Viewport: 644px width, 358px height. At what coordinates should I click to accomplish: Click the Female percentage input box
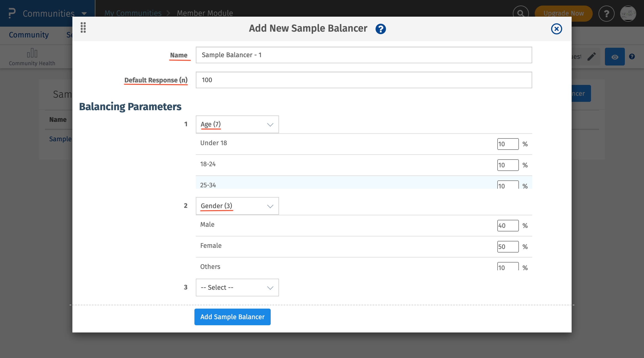(508, 247)
